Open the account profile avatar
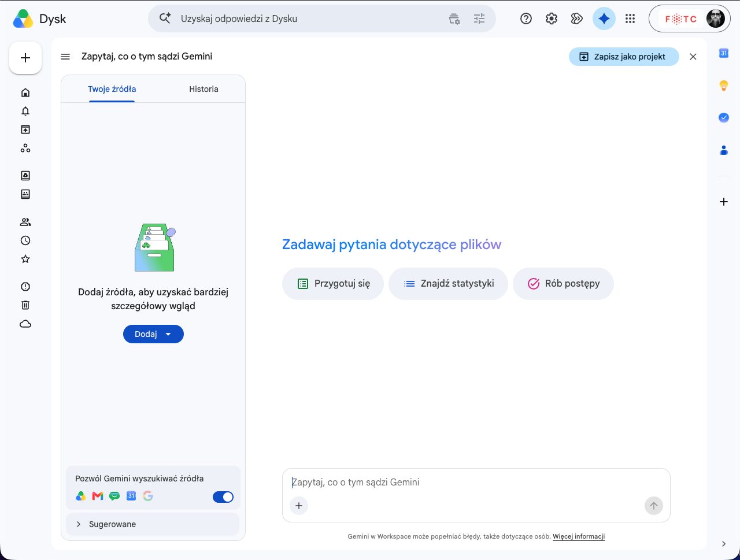The height and width of the screenshot is (560, 740). point(716,18)
